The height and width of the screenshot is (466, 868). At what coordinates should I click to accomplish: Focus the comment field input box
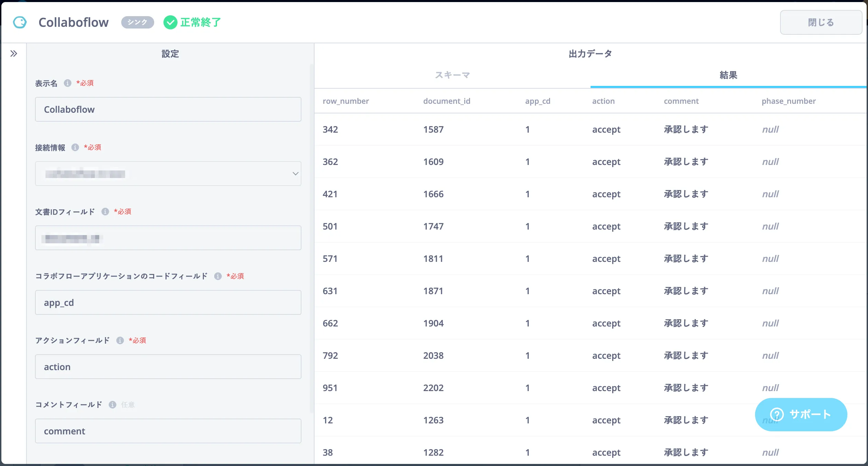[168, 431]
